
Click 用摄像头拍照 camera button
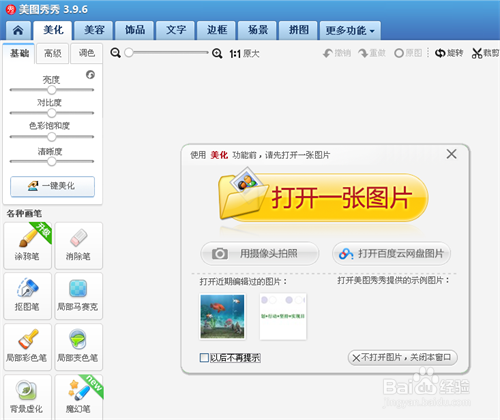pyautogui.click(x=260, y=254)
